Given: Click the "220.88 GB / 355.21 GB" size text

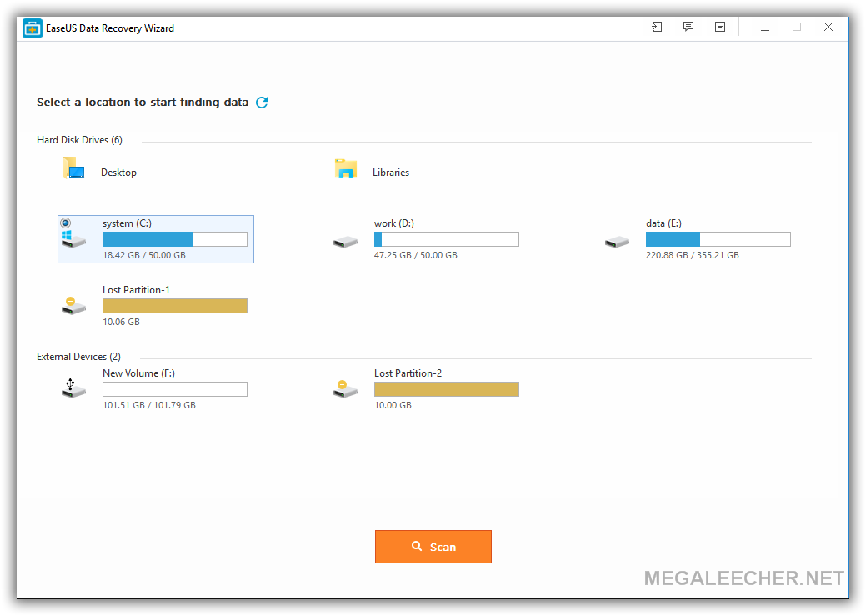Looking at the screenshot, I should point(693,255).
